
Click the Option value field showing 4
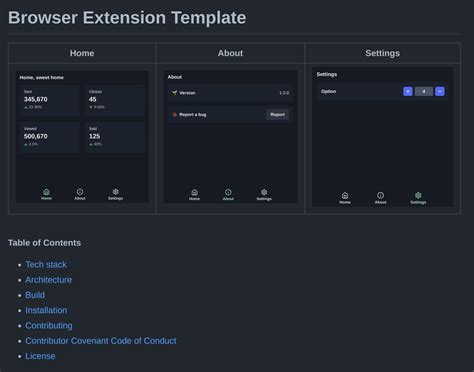coord(424,91)
